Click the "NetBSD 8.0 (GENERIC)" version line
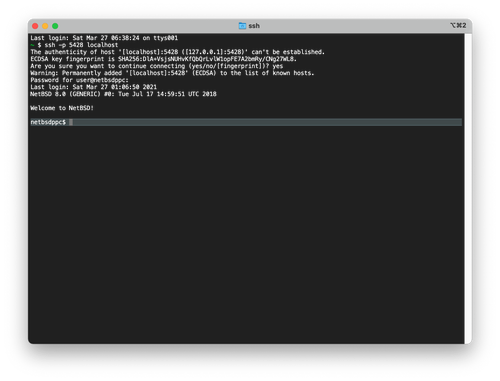 coord(123,94)
